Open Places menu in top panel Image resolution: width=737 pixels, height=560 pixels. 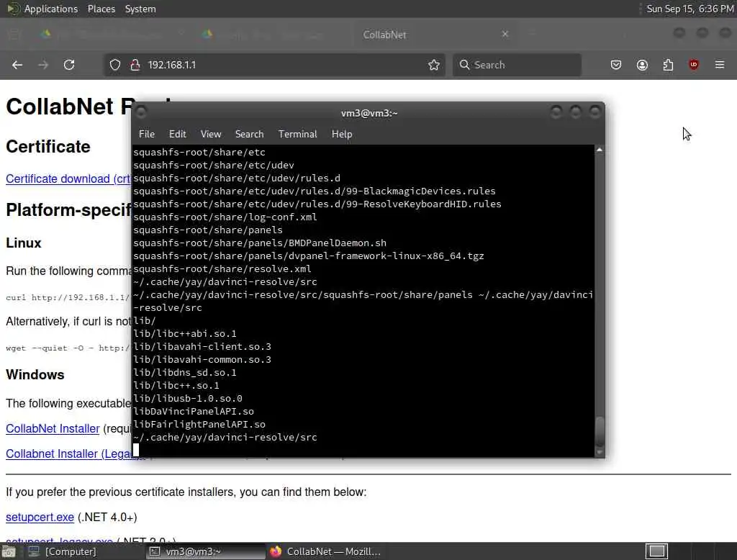(x=101, y=9)
